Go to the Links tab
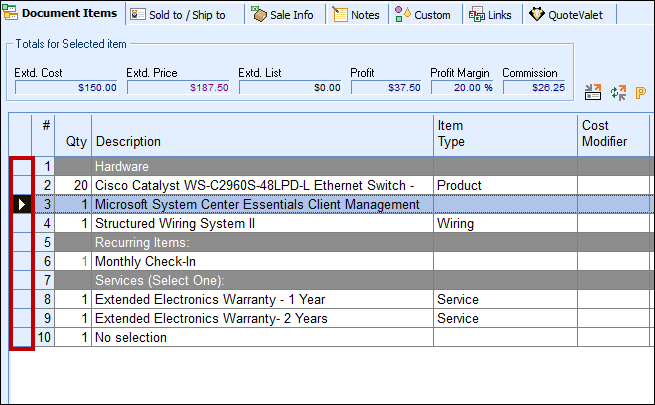This screenshot has height=405, width=655. click(491, 15)
